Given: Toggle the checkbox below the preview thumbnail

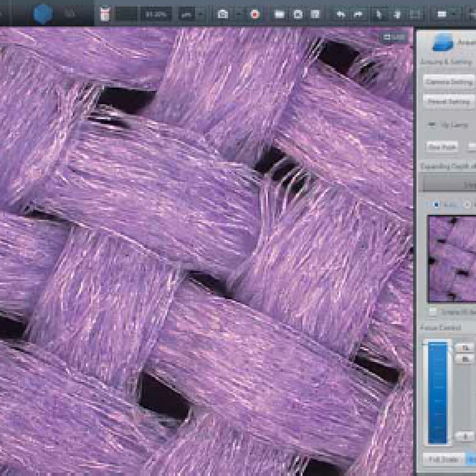Looking at the screenshot, I should pos(432,312).
